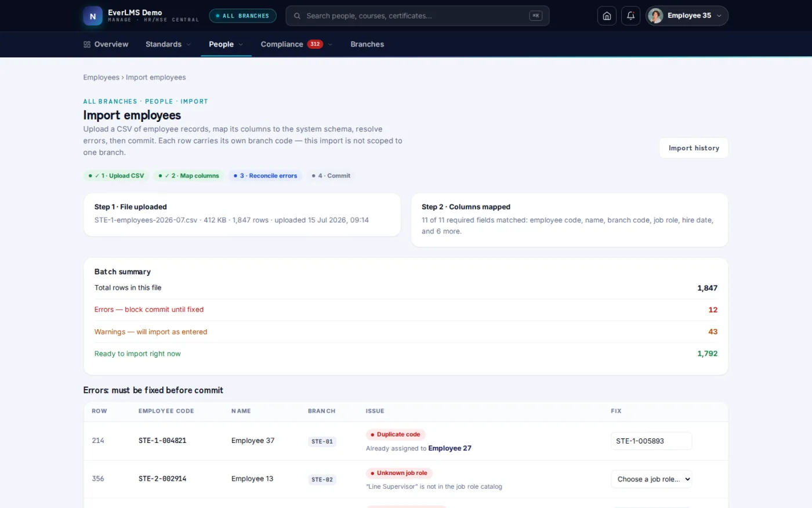
Task: Click the name Employee 37
Action: point(253,441)
